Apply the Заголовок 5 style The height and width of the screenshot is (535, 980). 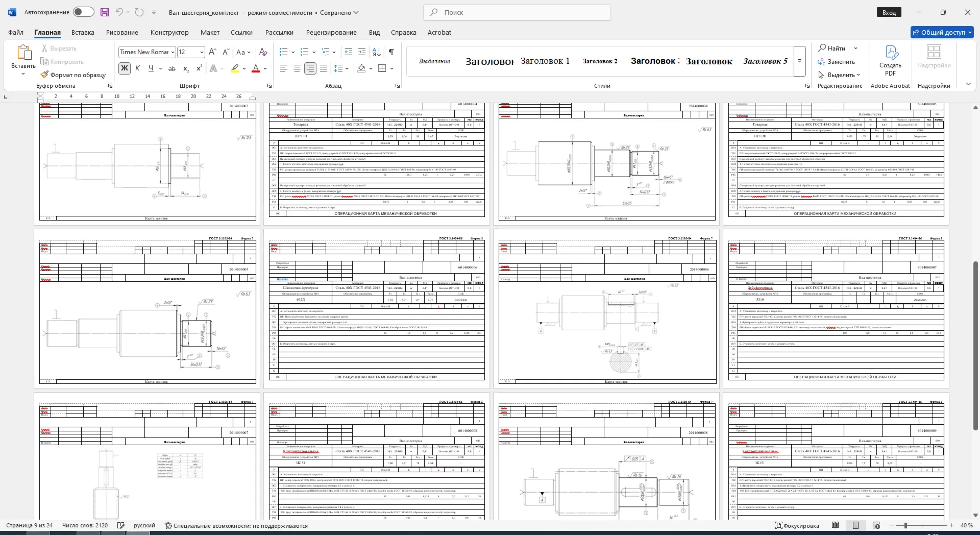[765, 61]
